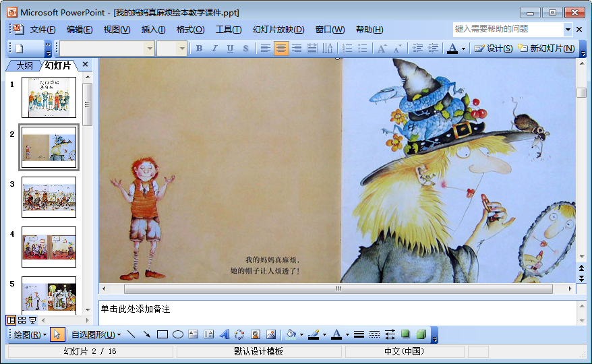Select the Oval tool
The height and width of the screenshot is (364, 592).
point(178,334)
